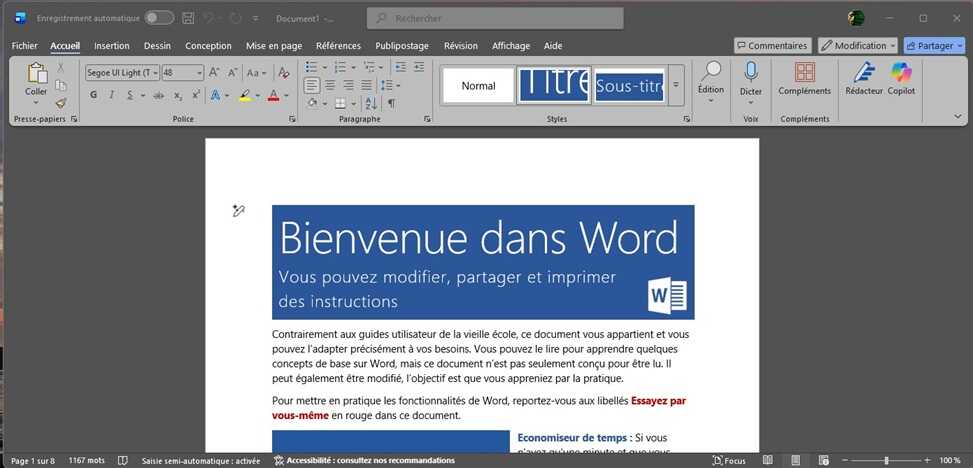Click the Partager share button
This screenshot has height=468, width=973.
tap(934, 46)
